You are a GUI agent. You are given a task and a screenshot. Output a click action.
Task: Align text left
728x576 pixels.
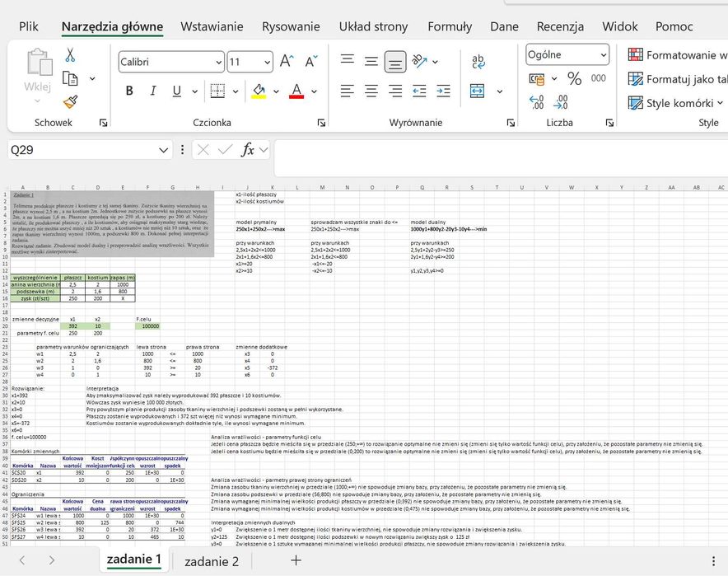click(348, 91)
